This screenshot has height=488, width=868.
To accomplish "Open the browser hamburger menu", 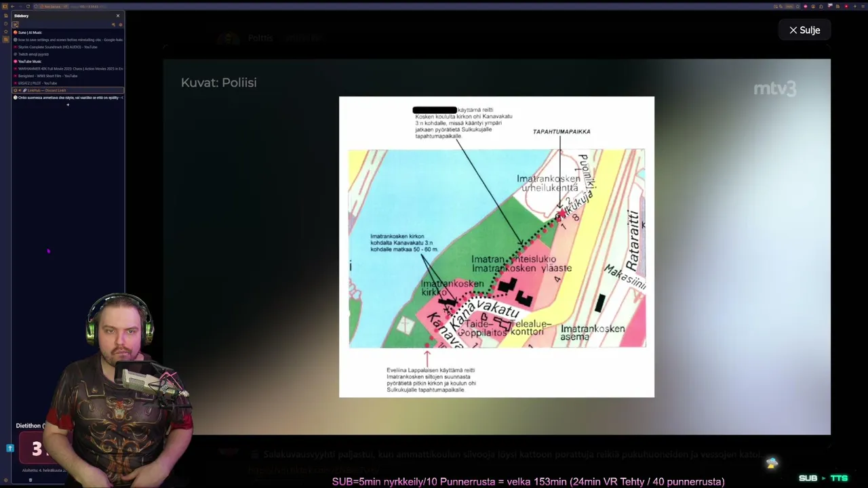I will [863, 6].
